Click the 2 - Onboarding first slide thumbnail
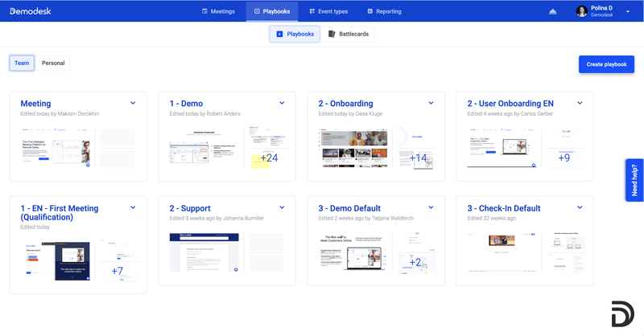This screenshot has height=336, width=644. (x=353, y=148)
